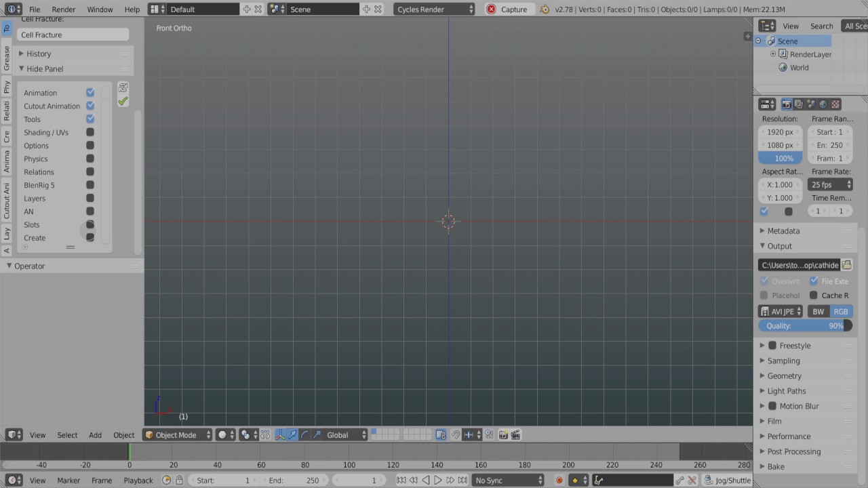Click the Cell Fracture button
The width and height of the screenshot is (868, 488).
73,35
